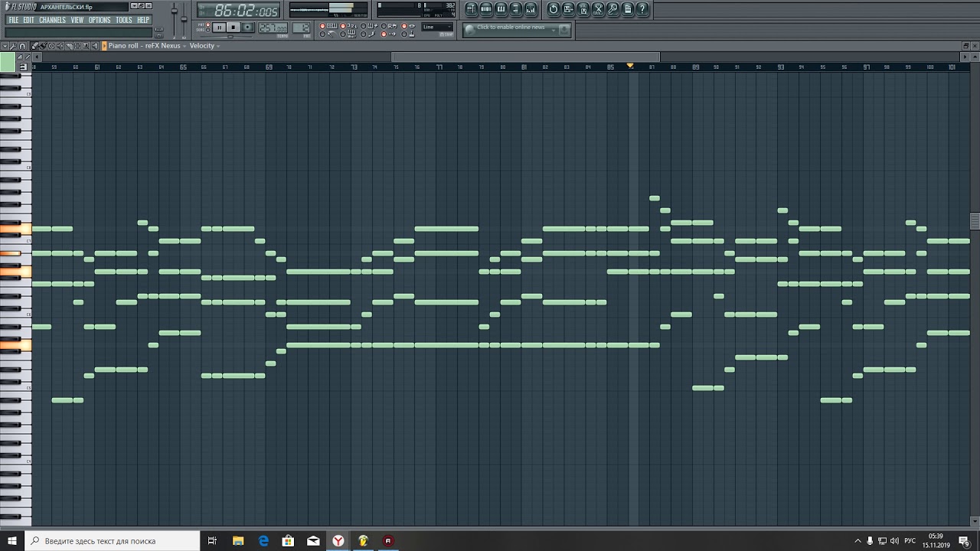Toggle the blend recording indicator
980x551 pixels.
click(364, 26)
